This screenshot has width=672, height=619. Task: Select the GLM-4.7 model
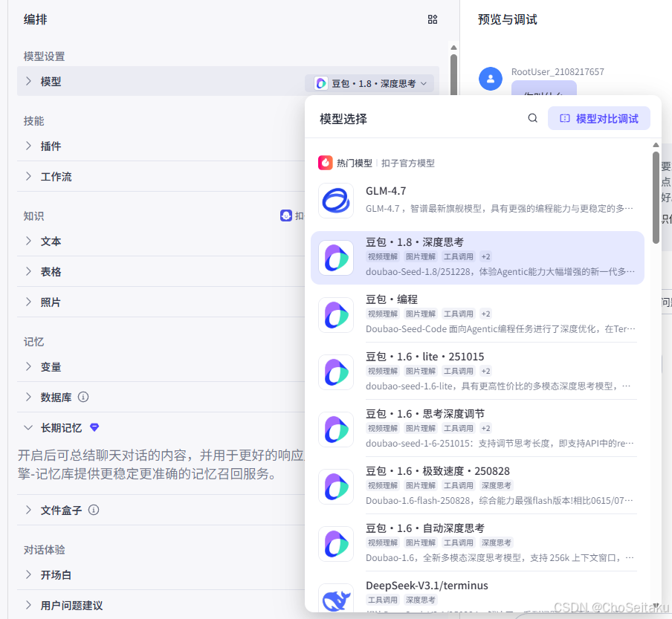[477, 201]
